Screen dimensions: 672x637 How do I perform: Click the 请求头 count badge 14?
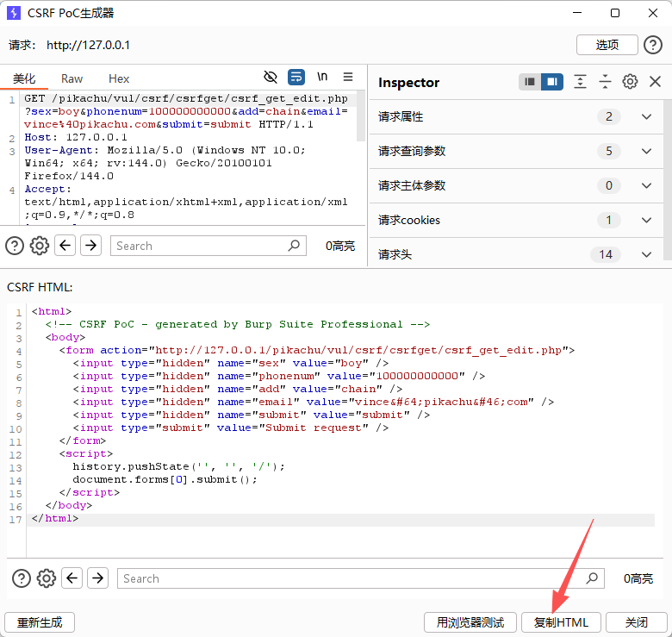(x=606, y=254)
